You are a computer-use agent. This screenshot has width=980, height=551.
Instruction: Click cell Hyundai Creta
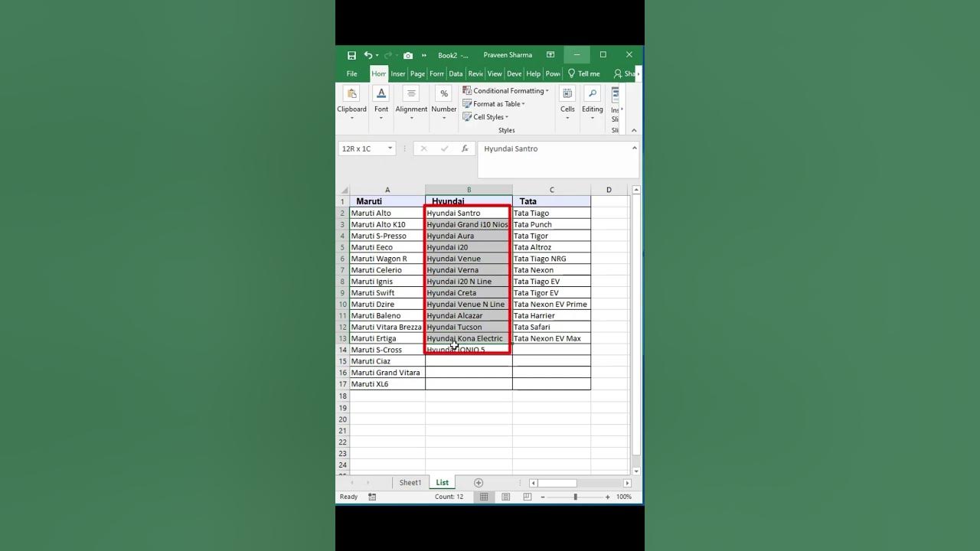click(x=469, y=292)
